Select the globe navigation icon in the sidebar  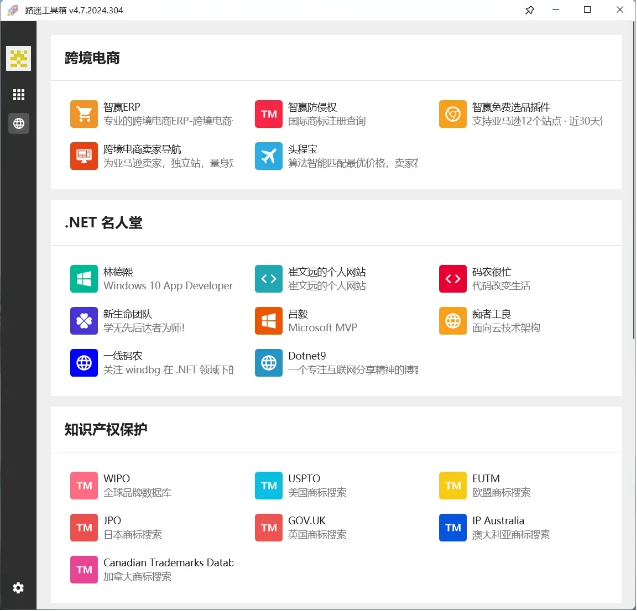pyautogui.click(x=18, y=124)
